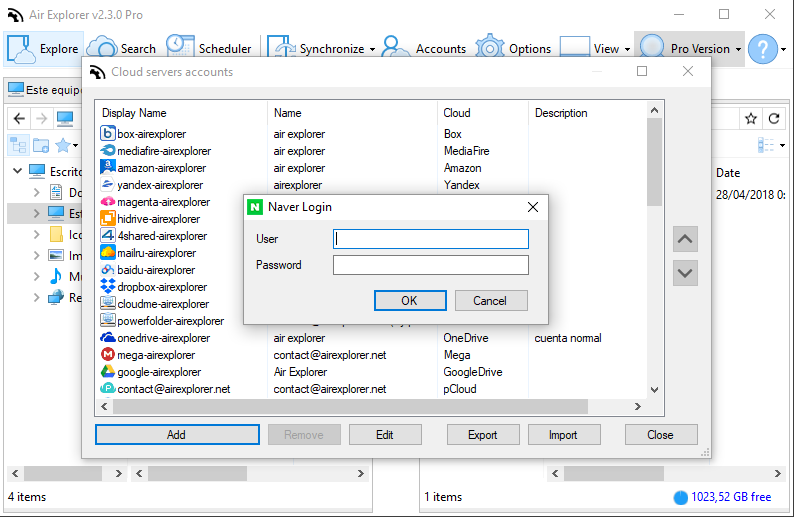Click the Synchronize toolbar button

[x=316, y=49]
